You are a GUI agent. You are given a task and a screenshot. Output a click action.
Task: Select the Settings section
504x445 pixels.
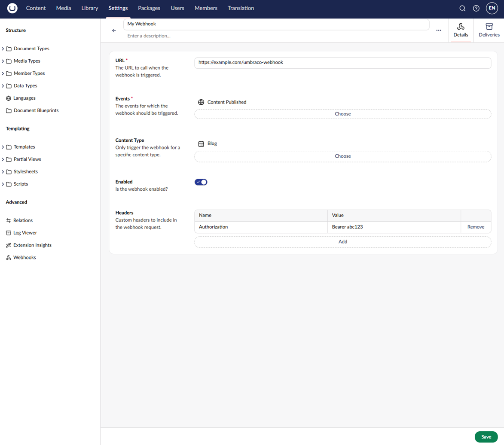(118, 8)
